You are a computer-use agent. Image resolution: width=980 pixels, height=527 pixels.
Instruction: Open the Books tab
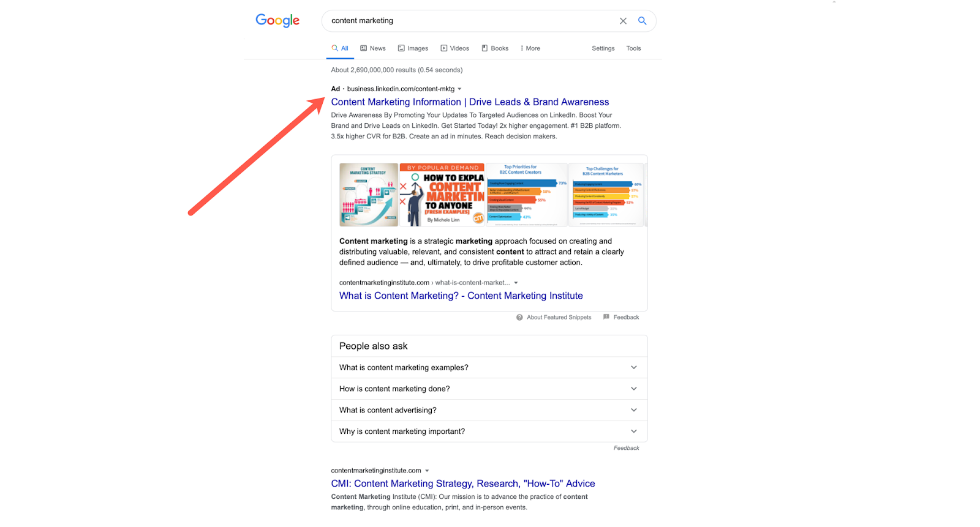point(495,48)
